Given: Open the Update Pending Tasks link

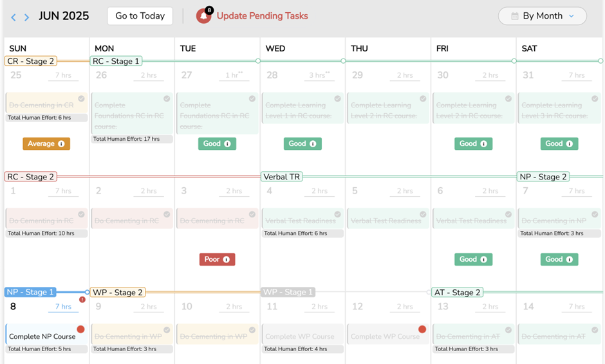Looking at the screenshot, I should 262,16.
